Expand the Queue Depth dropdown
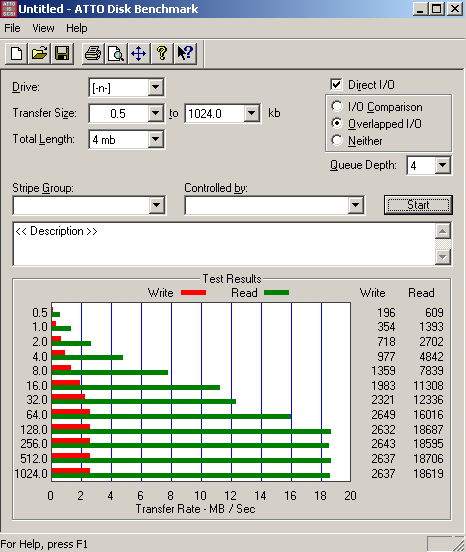 442,165
